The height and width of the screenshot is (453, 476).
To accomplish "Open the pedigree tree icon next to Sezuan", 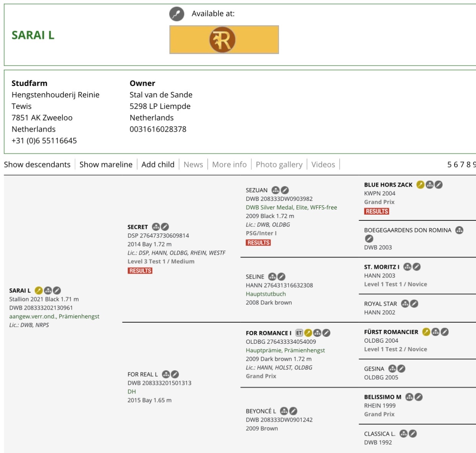I will pos(275,190).
